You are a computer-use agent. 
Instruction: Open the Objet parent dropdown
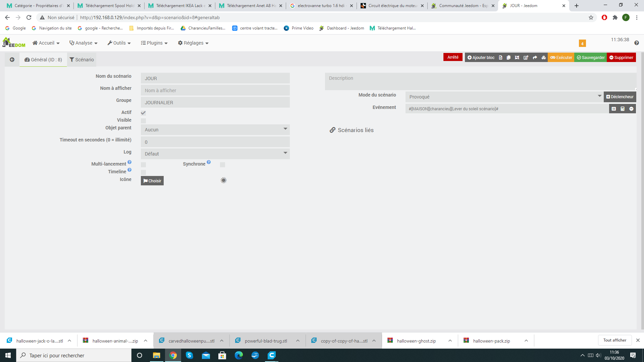pos(215,130)
